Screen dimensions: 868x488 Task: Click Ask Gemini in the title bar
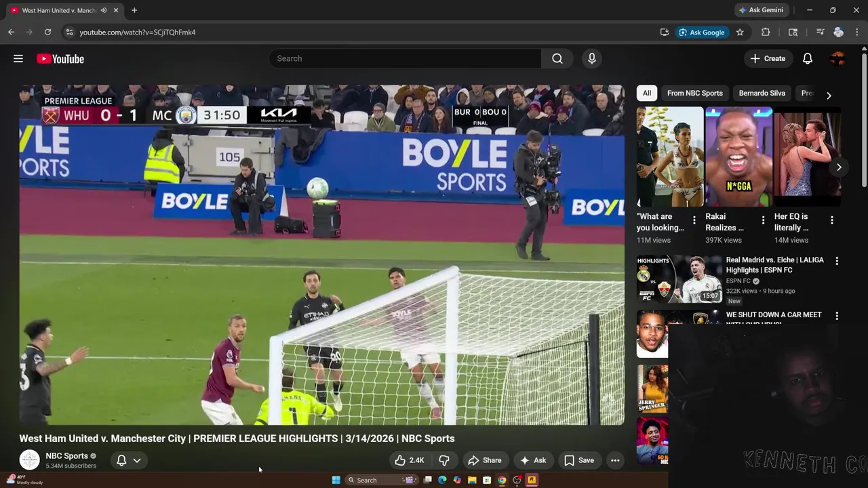pyautogui.click(x=761, y=10)
